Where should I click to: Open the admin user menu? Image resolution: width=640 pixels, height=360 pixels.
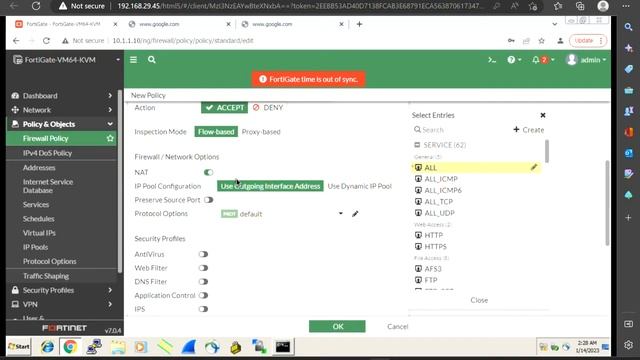(586, 60)
